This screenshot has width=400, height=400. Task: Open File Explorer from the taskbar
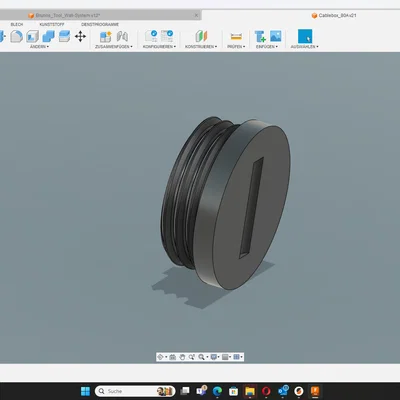[250, 391]
